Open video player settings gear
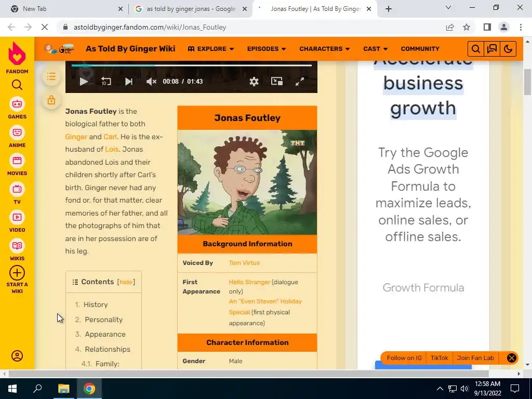The width and height of the screenshot is (532, 399). 254,82
